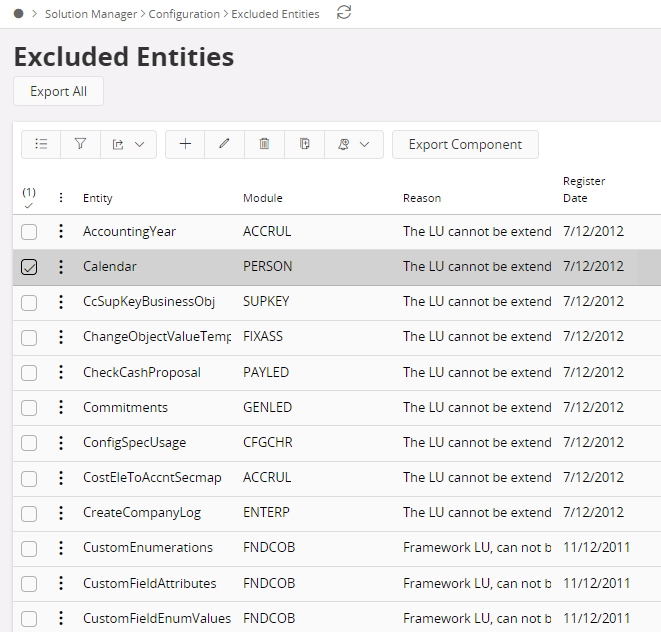661x632 pixels.
Task: Click the Export All button
Action: tap(58, 91)
